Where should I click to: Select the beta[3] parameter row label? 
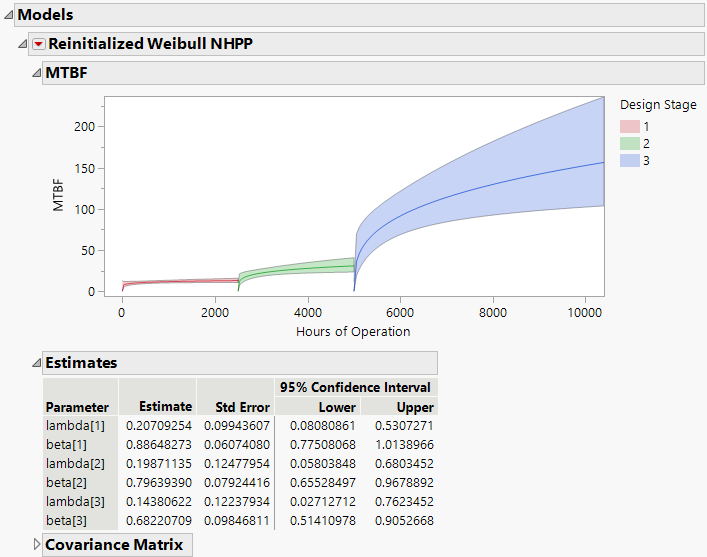[x=67, y=521]
